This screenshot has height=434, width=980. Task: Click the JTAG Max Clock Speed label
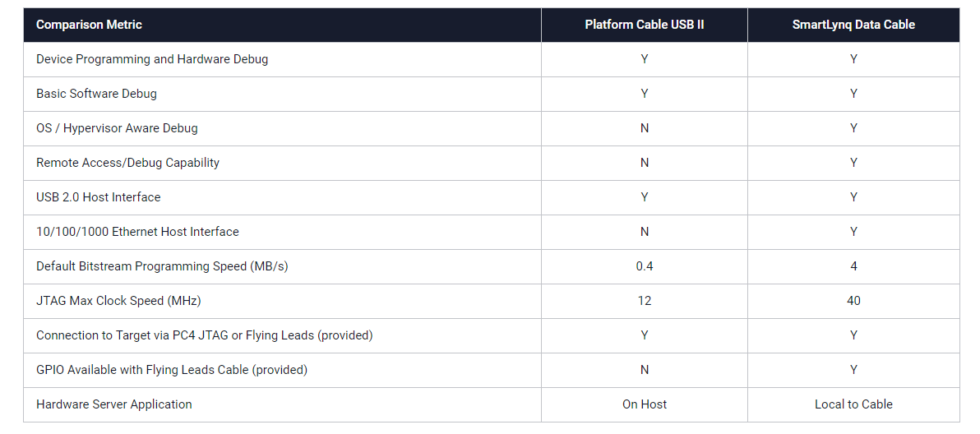[x=118, y=301]
